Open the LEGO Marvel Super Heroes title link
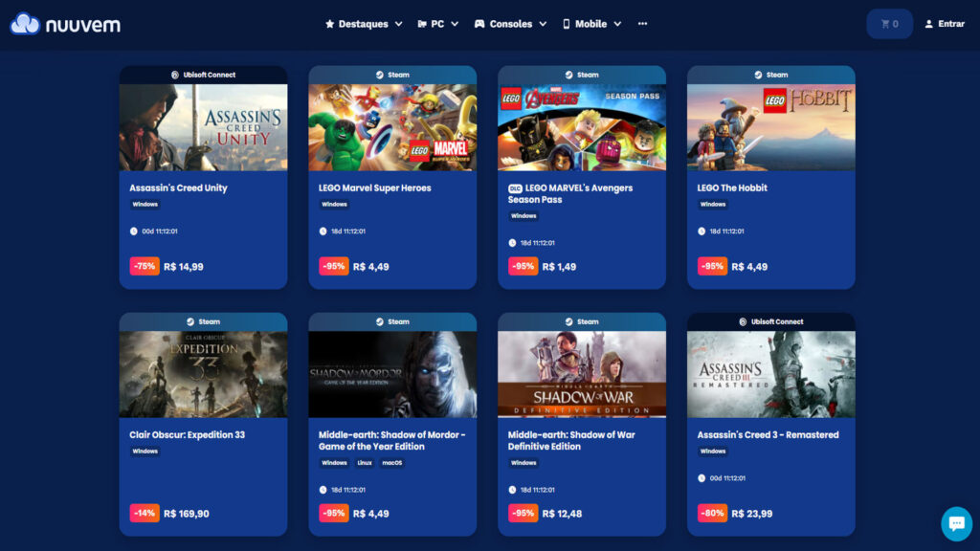 point(375,187)
